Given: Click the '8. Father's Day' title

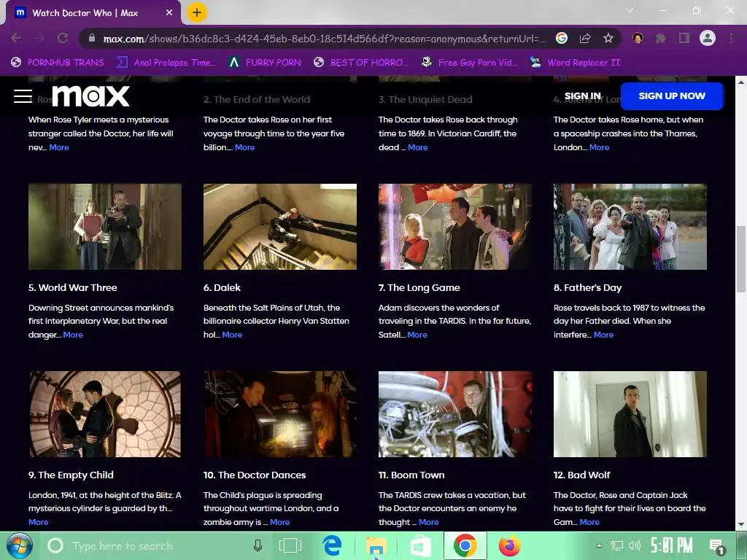Looking at the screenshot, I should [x=587, y=287].
